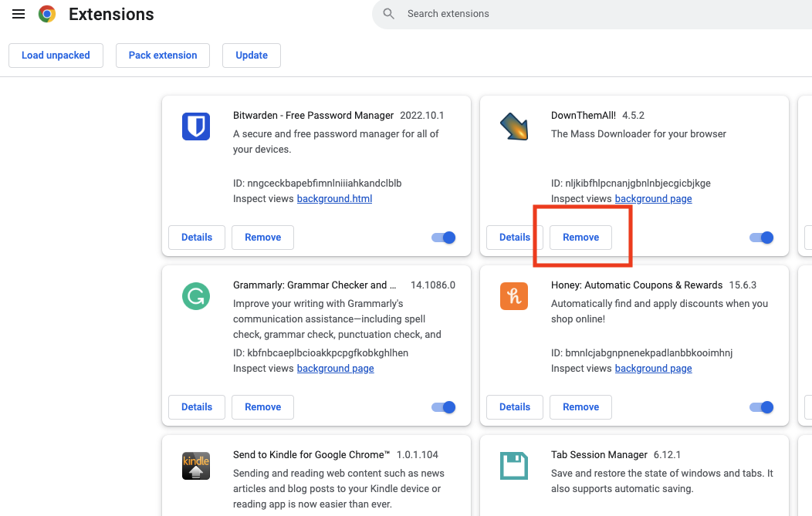Click the Grammarly G icon
This screenshot has height=516, width=812.
click(x=196, y=296)
